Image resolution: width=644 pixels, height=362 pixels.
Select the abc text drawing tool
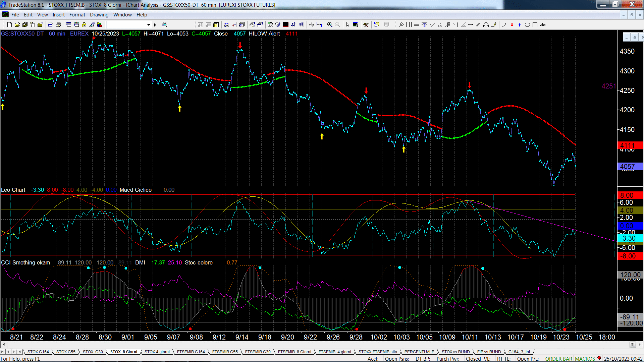click(543, 25)
